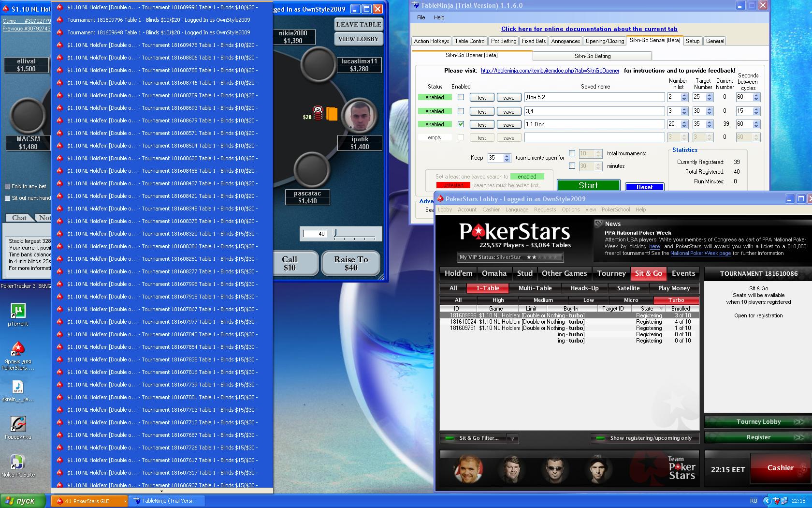Select the Heads-Up filter tab

click(584, 288)
